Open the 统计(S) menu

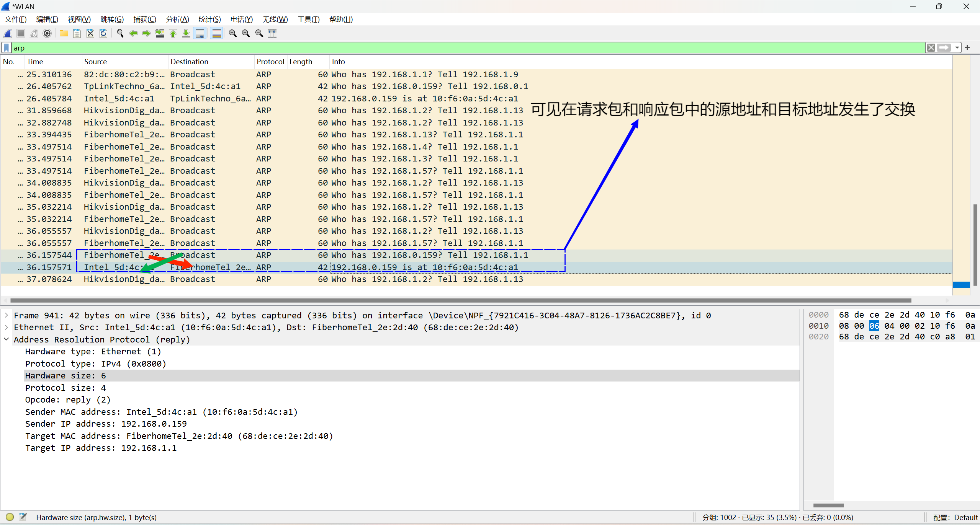tap(210, 20)
